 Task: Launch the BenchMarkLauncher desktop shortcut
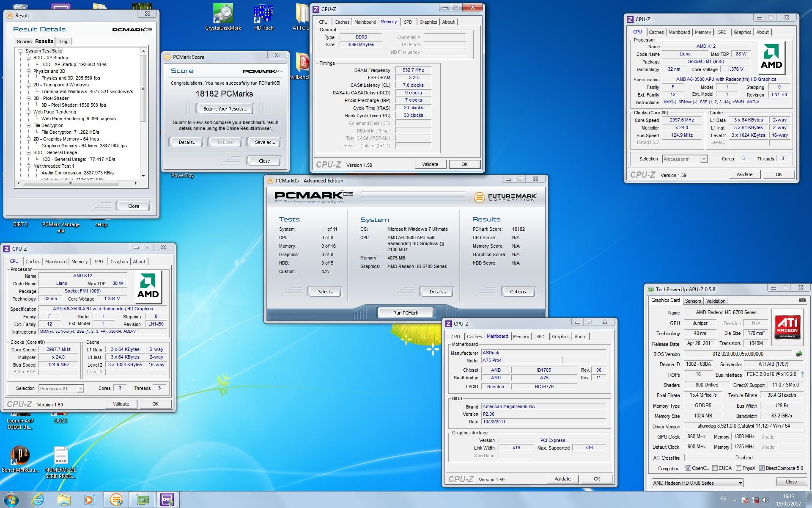20,459
